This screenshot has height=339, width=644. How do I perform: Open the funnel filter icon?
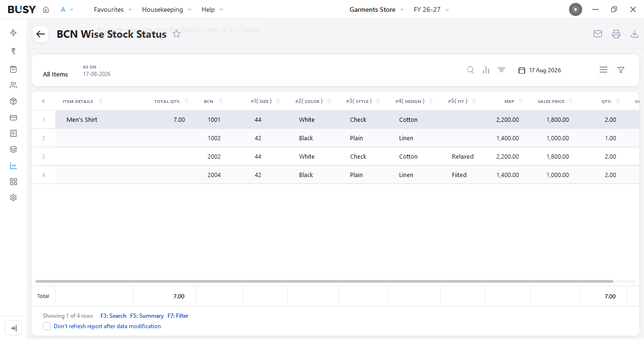point(621,70)
